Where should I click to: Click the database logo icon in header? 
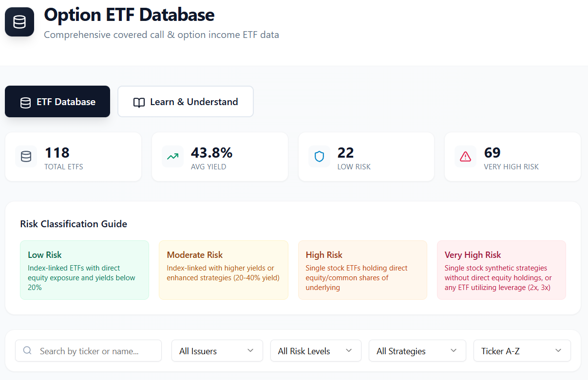19,22
